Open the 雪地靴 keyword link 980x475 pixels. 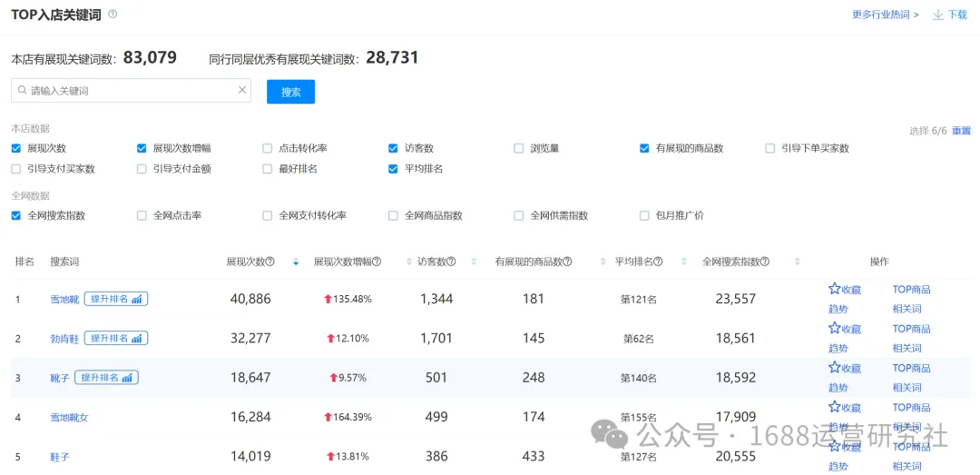[x=65, y=299]
